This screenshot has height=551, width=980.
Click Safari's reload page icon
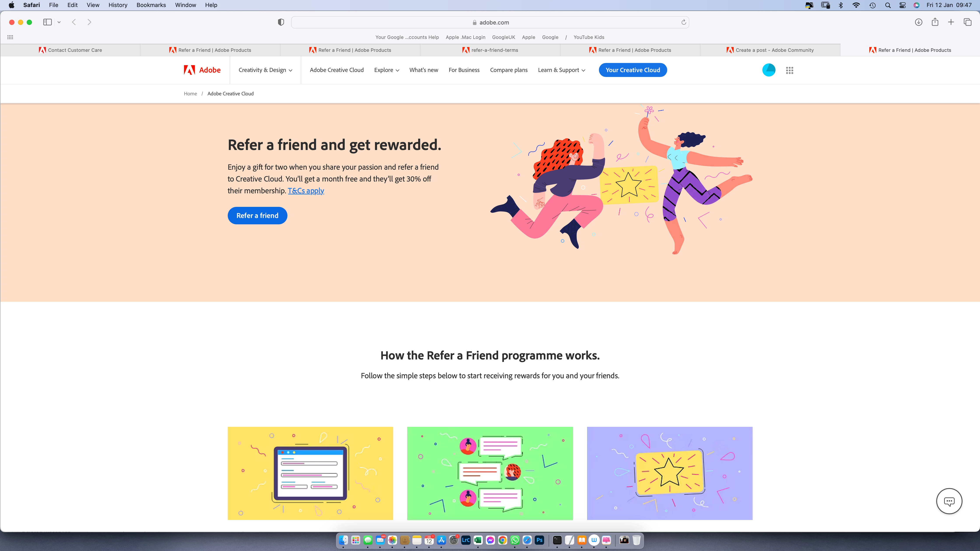coord(684,23)
